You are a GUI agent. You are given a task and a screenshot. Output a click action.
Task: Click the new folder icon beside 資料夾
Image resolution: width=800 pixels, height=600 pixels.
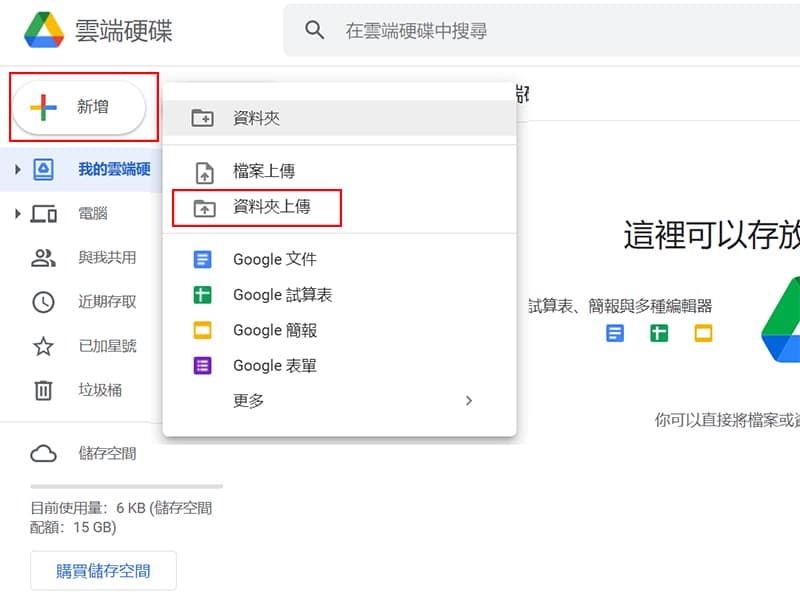[203, 118]
